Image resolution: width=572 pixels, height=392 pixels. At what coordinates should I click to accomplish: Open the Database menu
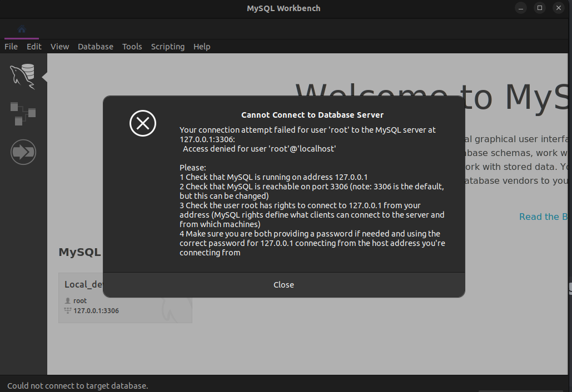click(x=96, y=47)
